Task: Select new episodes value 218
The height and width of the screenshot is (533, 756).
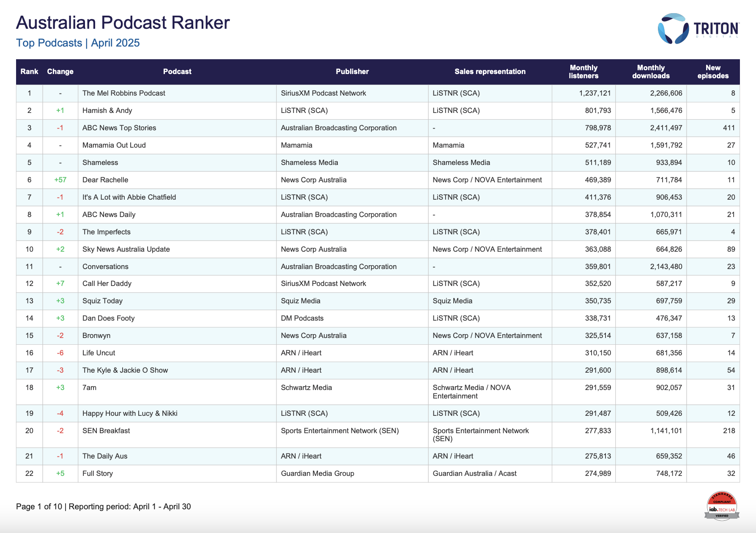Action: tap(729, 431)
